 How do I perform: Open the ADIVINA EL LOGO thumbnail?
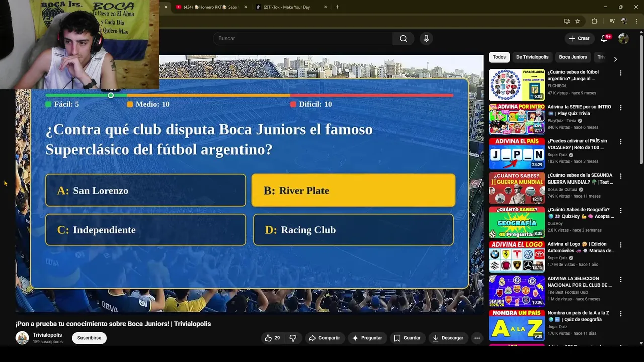517,256
